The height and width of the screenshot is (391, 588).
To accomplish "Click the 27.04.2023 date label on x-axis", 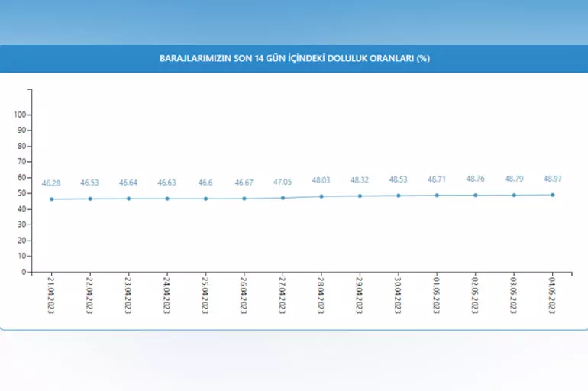I will click(x=283, y=294).
